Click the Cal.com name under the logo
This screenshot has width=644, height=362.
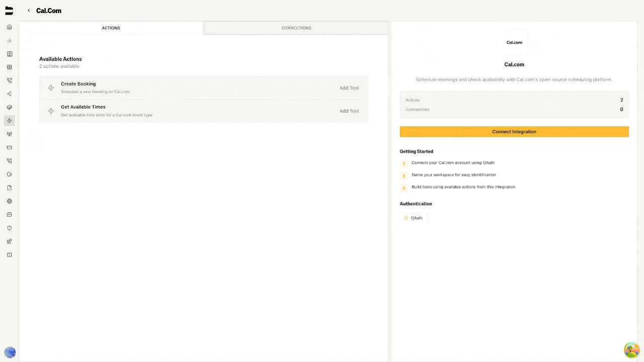tap(514, 64)
